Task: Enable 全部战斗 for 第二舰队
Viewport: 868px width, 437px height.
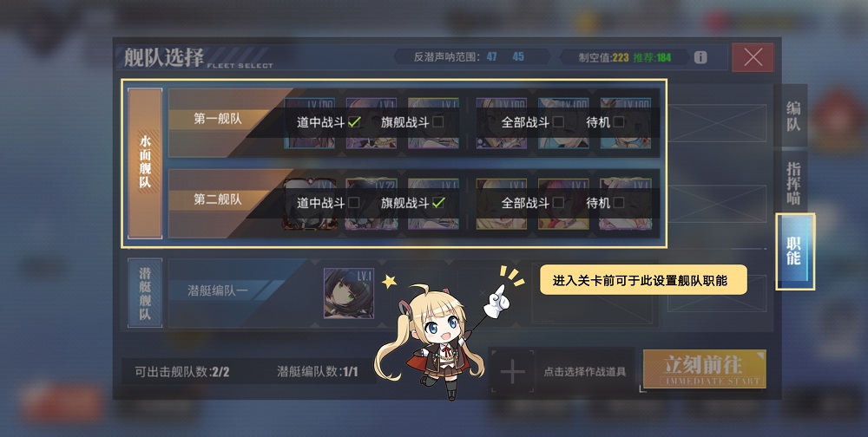Action: coord(558,202)
